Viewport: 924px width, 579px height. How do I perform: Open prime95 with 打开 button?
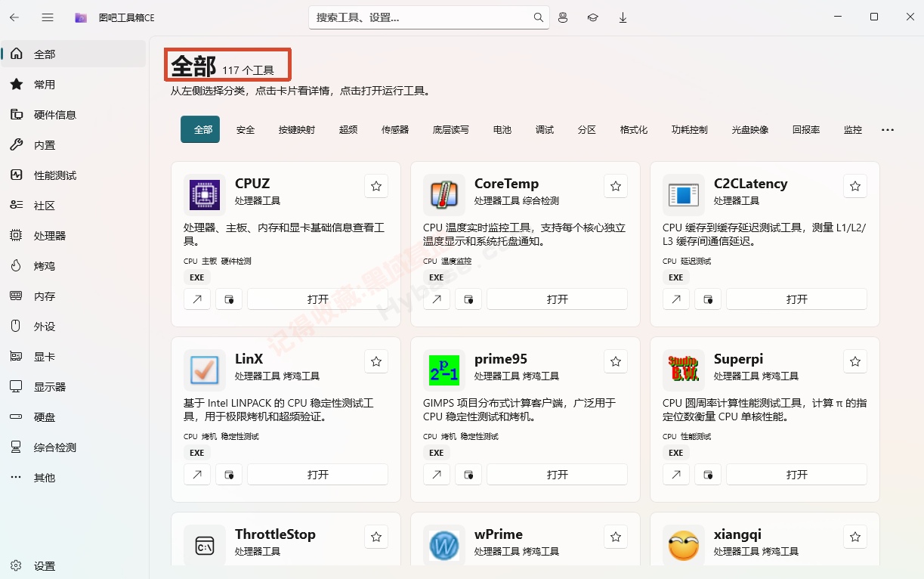point(558,475)
